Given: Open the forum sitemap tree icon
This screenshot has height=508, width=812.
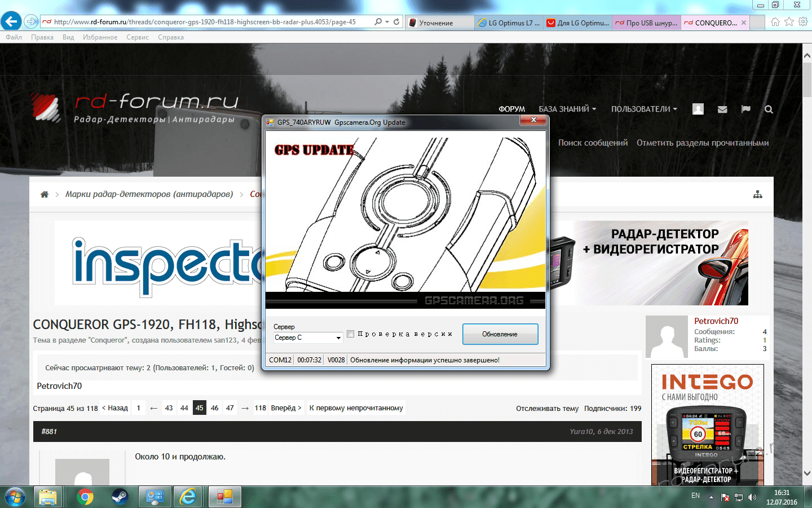Looking at the screenshot, I should click(758, 194).
